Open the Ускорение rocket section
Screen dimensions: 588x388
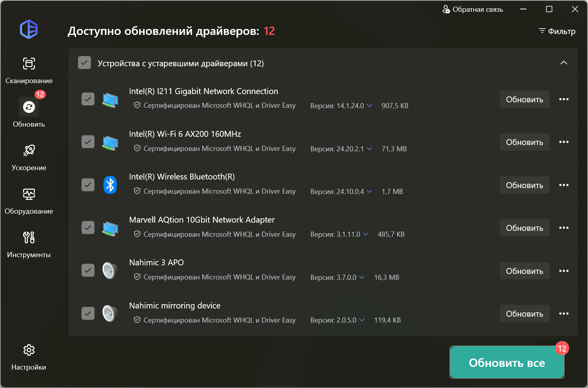point(29,158)
